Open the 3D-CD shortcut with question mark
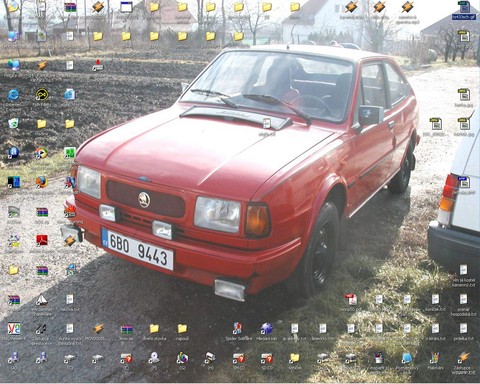The height and width of the screenshot is (384, 480). coord(266,358)
